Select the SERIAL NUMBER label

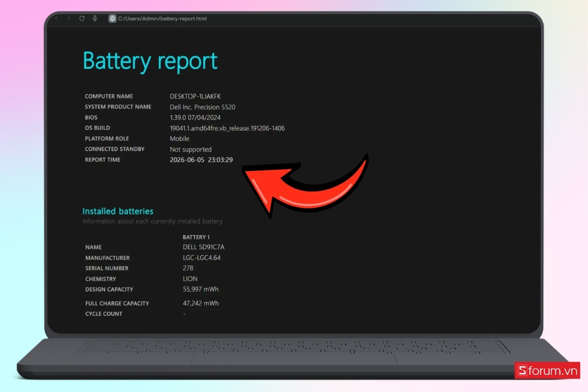pos(107,269)
